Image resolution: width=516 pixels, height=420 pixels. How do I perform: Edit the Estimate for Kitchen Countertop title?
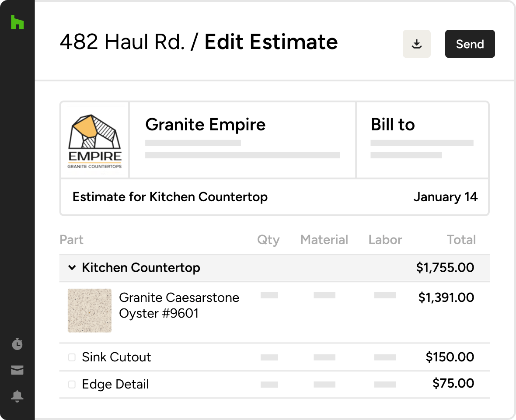[170, 197]
